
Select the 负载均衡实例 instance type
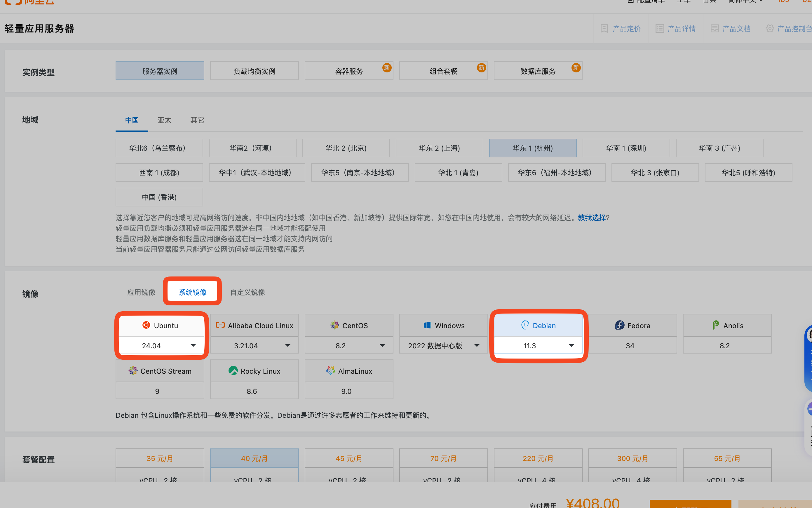point(254,71)
